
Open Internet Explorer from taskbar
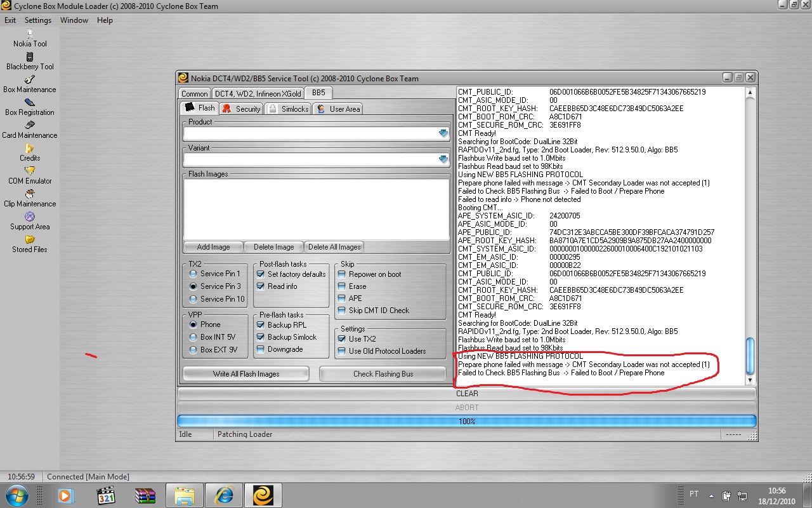(x=224, y=495)
